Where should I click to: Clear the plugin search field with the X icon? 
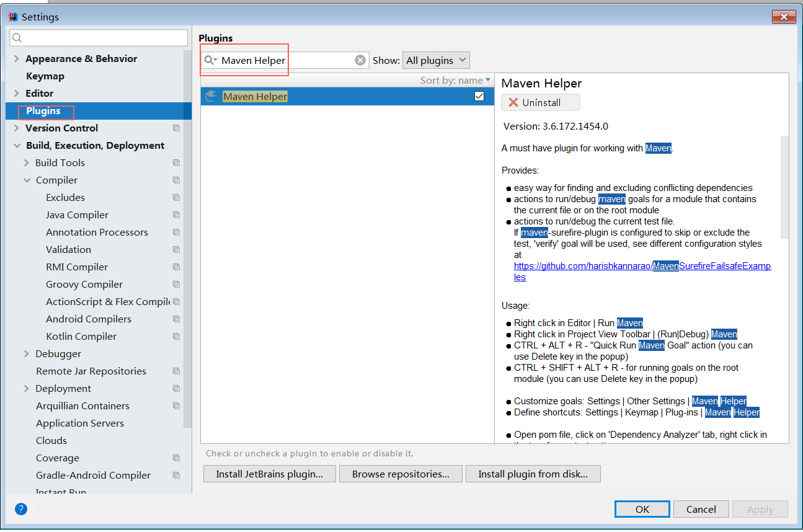[x=360, y=60]
